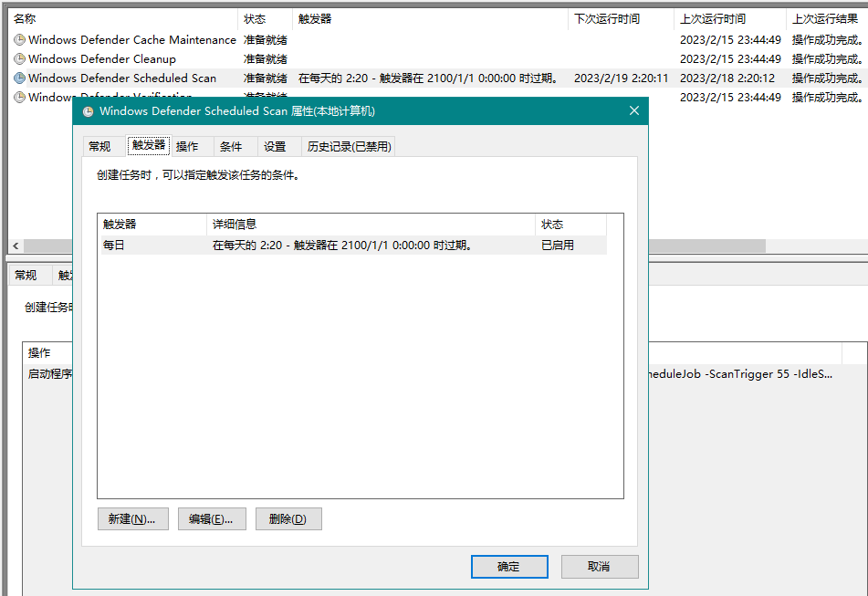The height and width of the screenshot is (596, 868).
Task: Click 编辑(E) to edit the trigger
Action: [212, 518]
